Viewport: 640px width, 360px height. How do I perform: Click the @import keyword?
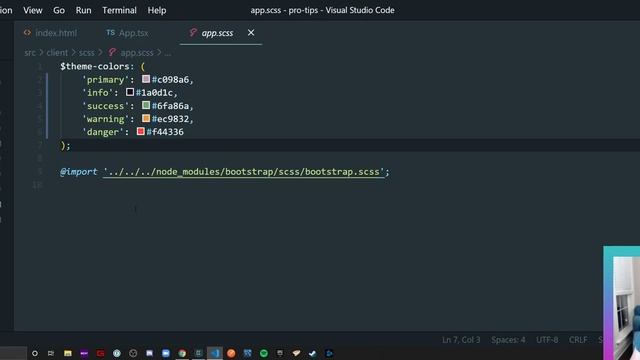pos(79,172)
